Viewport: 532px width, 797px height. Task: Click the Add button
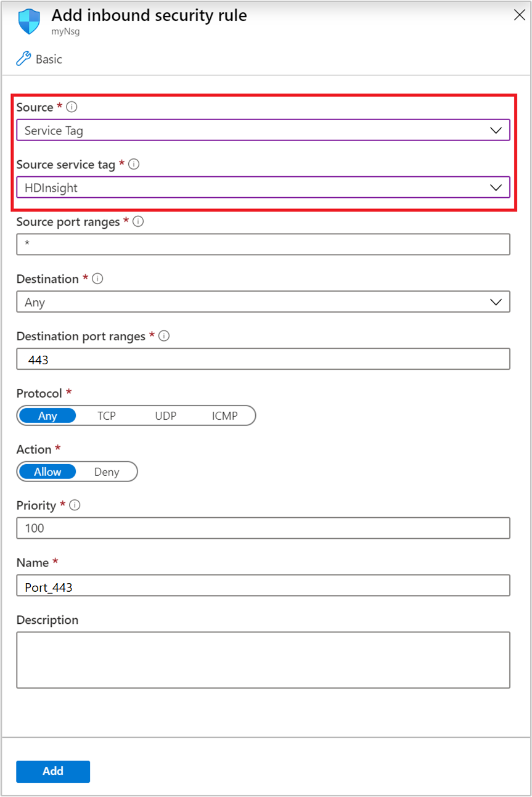click(x=53, y=771)
